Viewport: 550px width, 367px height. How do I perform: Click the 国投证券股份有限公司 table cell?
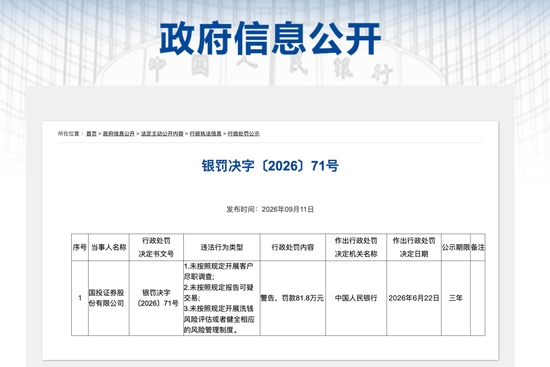pos(109,298)
